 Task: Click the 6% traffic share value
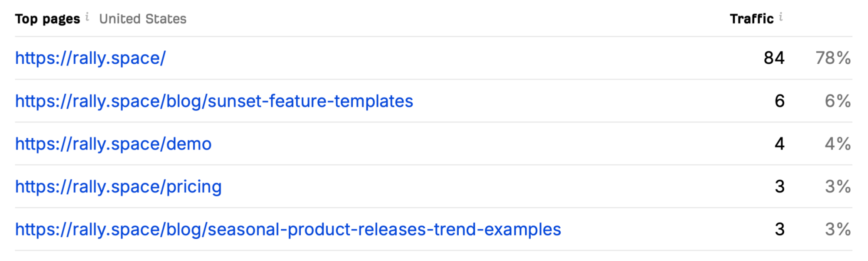(838, 101)
